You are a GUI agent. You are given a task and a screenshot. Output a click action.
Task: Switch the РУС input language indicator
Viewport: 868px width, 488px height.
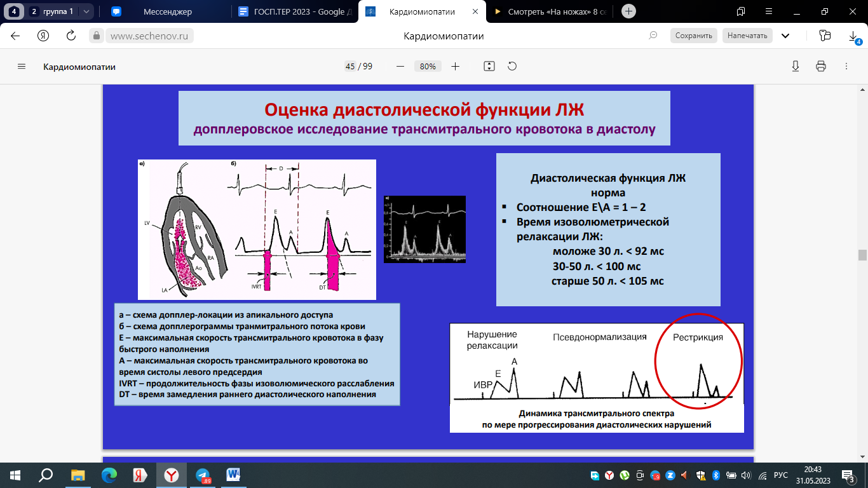[x=781, y=475]
